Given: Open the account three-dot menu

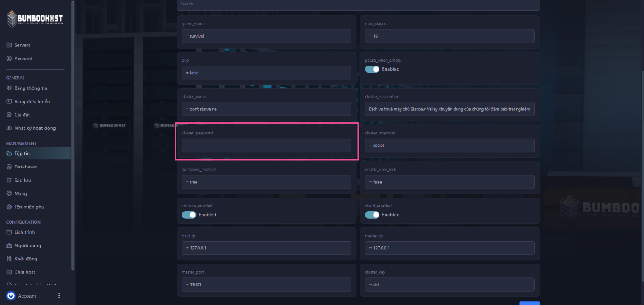Looking at the screenshot, I should point(59,296).
